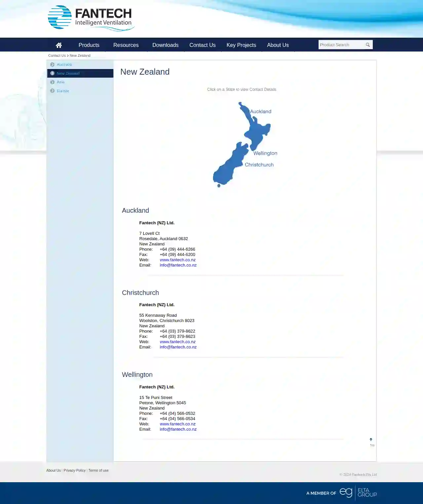This screenshot has width=423, height=504.
Task: Click the address 7 Lovell Ct
Action: 149,234
